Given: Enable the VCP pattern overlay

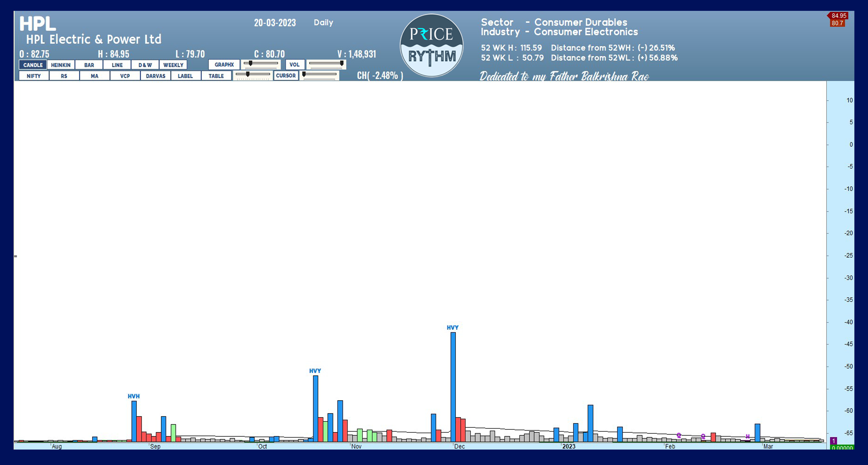Looking at the screenshot, I should (x=125, y=76).
